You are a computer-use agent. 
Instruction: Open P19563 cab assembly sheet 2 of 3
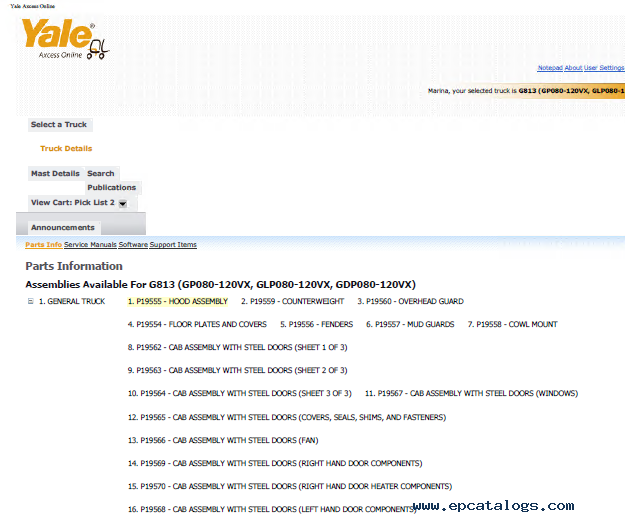(x=238, y=371)
